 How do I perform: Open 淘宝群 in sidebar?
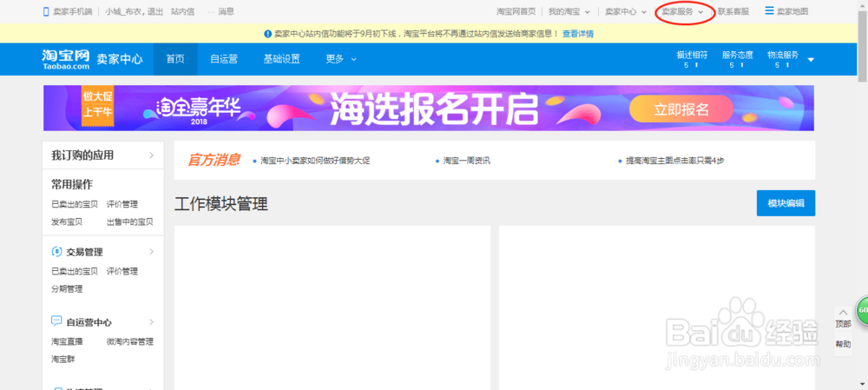[x=63, y=360]
